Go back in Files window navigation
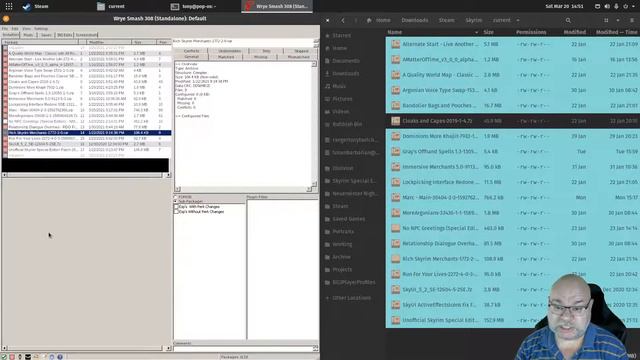The width and height of the screenshot is (640, 360). (x=343, y=20)
